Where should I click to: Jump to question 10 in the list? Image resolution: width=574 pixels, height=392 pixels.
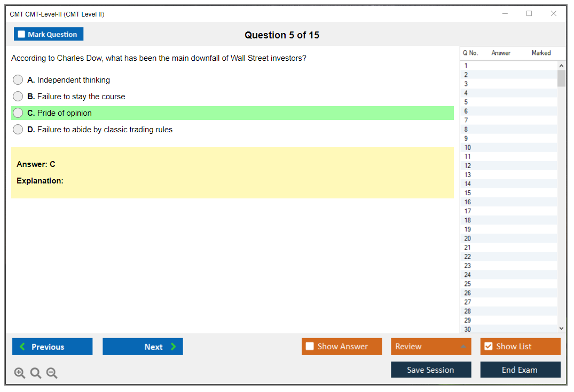[468, 148]
